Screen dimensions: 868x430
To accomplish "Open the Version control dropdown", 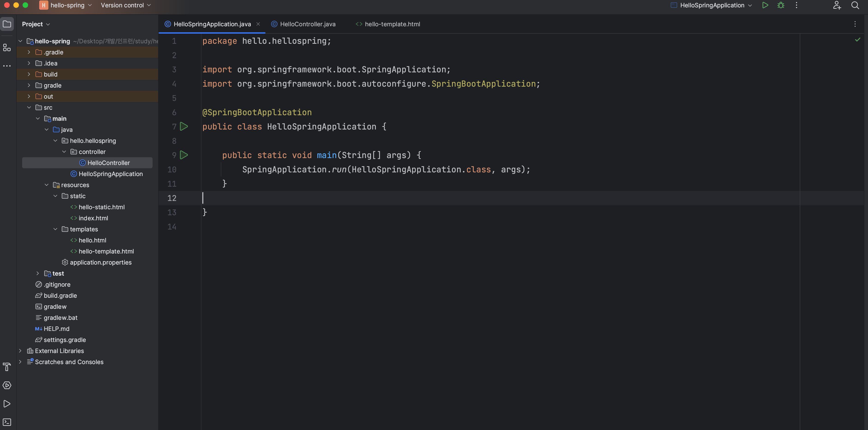I will 126,5.
